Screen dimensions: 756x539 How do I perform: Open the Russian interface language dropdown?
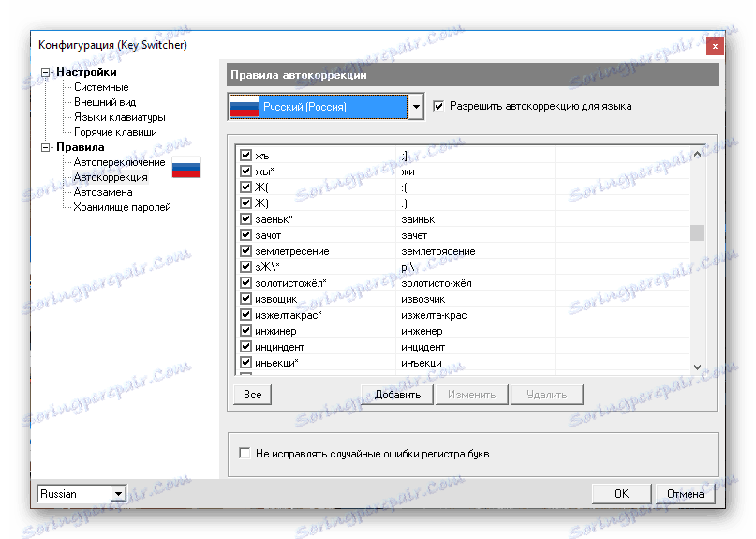click(x=118, y=494)
